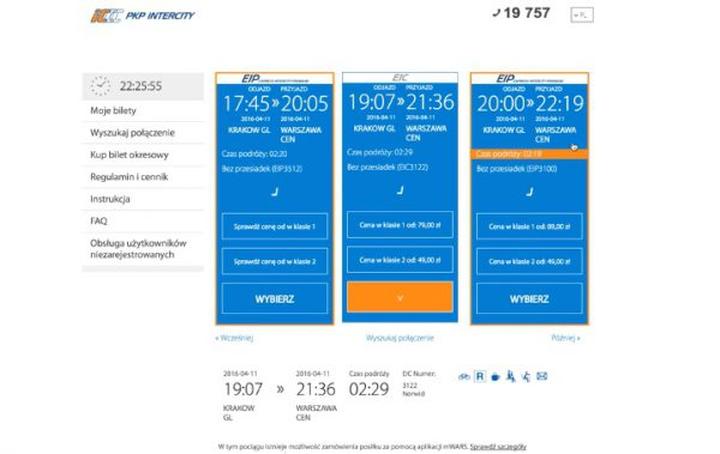The image size is (720, 454).
Task: Click the reservation 'R' icon
Action: [x=480, y=377]
